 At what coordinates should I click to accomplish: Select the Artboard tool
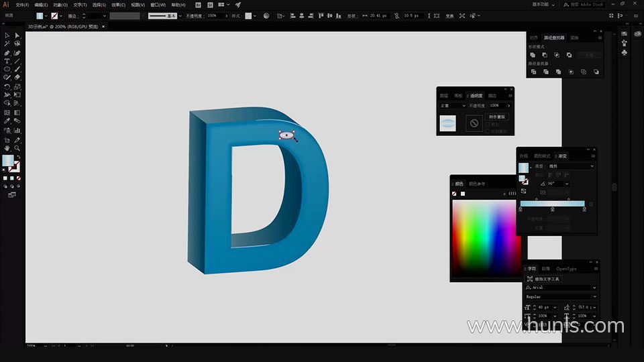[7, 140]
